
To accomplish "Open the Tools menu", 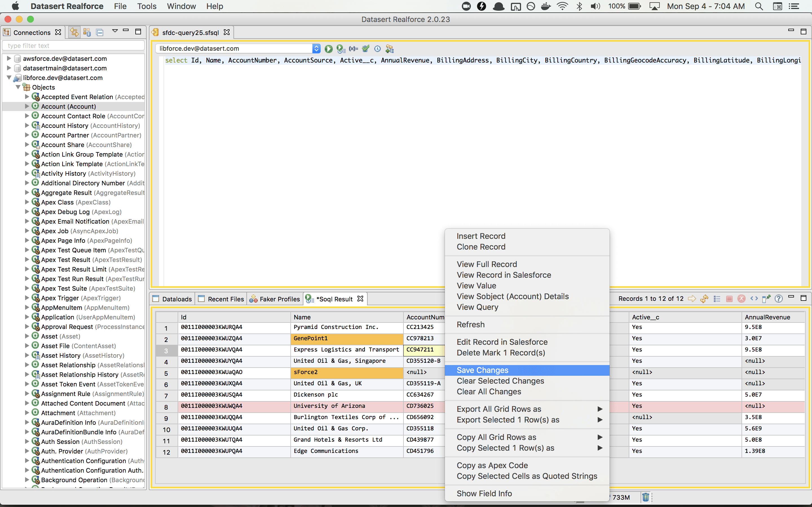I will pyautogui.click(x=147, y=6).
